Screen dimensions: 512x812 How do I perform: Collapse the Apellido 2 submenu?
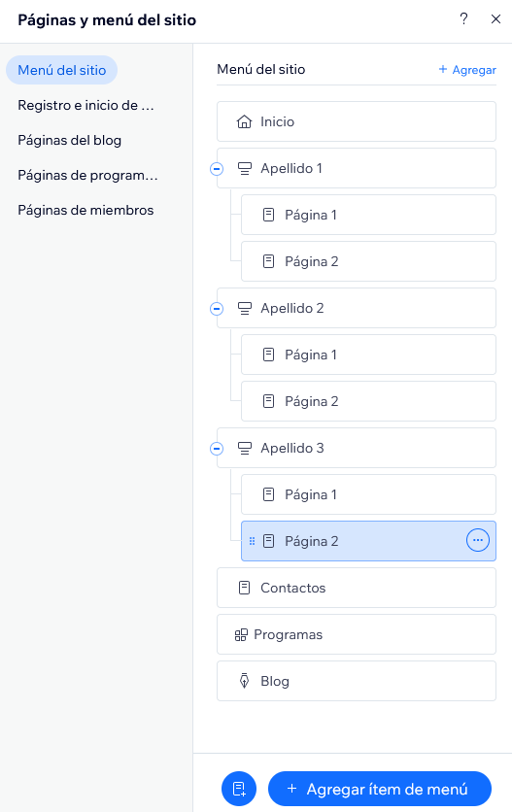pos(217,309)
